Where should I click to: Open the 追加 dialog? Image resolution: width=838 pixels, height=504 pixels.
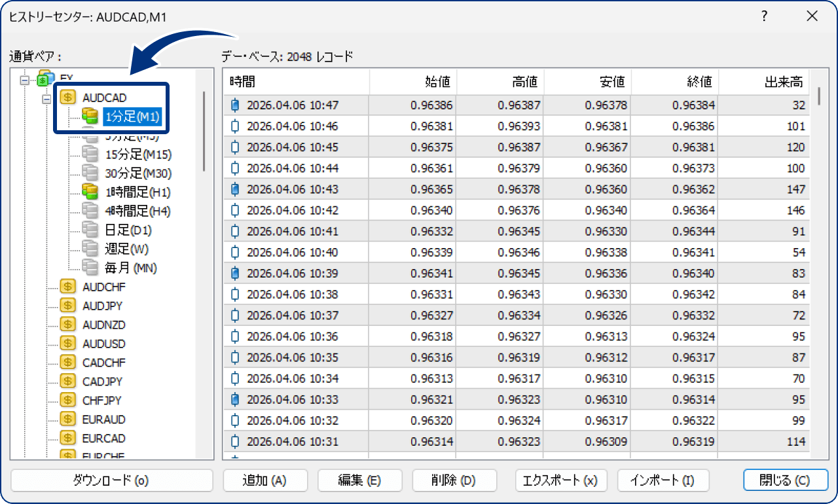click(265, 480)
